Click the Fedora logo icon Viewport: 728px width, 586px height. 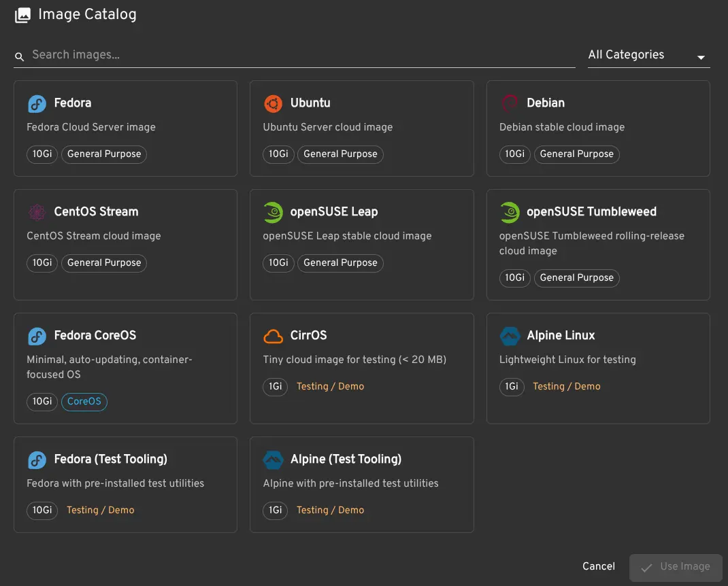click(37, 104)
